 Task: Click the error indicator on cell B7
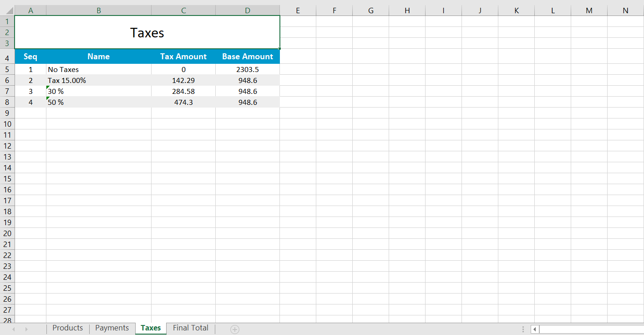click(x=48, y=88)
